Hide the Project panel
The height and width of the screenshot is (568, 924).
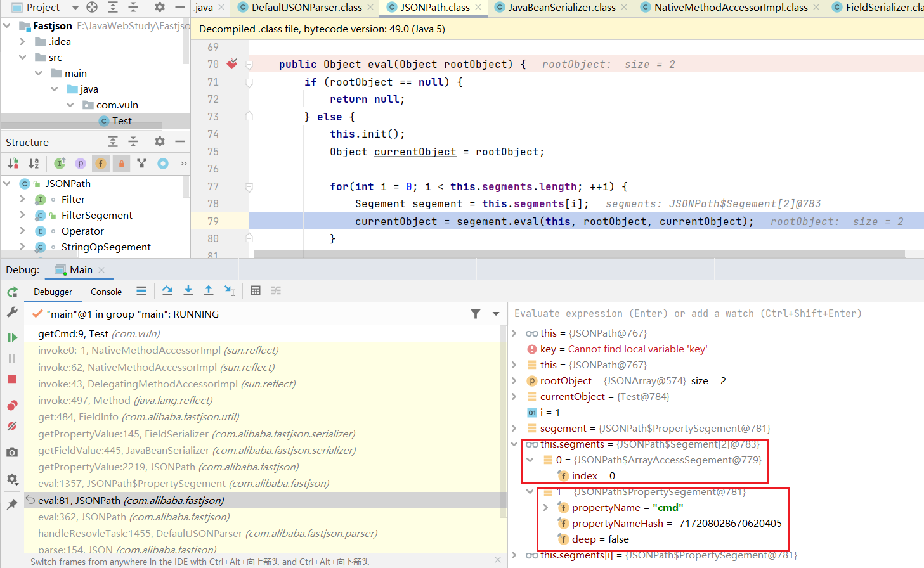[x=180, y=7]
